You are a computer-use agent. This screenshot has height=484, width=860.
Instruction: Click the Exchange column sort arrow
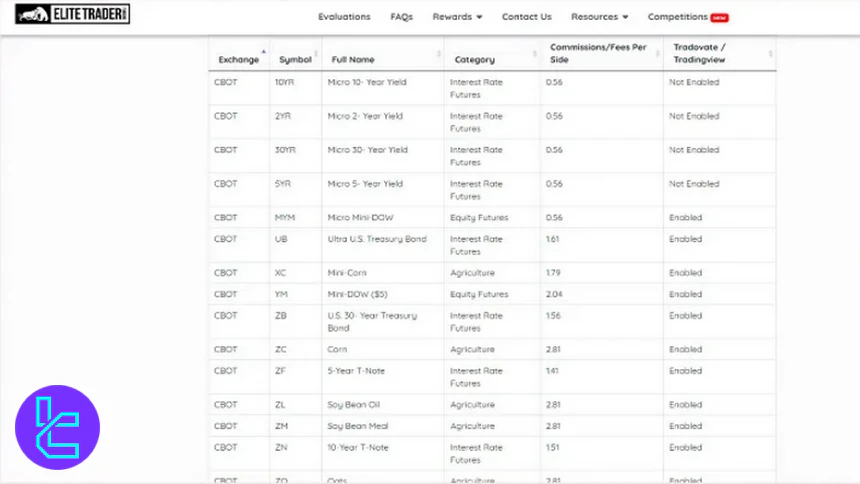264,52
